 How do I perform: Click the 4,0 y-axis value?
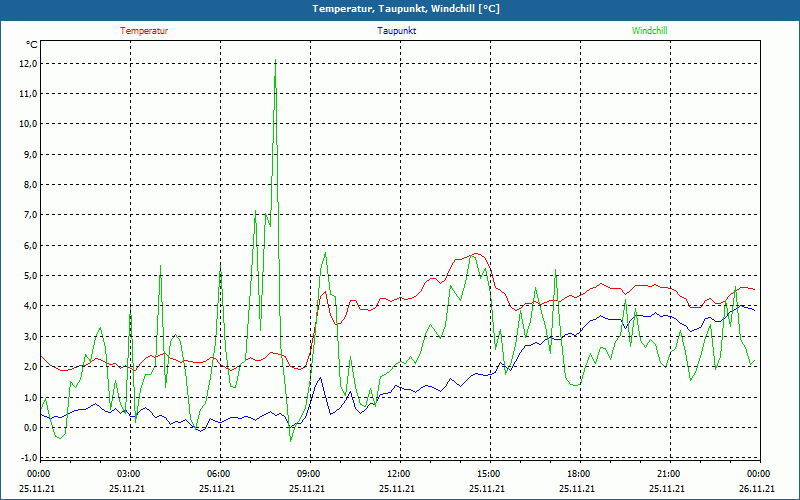point(30,306)
